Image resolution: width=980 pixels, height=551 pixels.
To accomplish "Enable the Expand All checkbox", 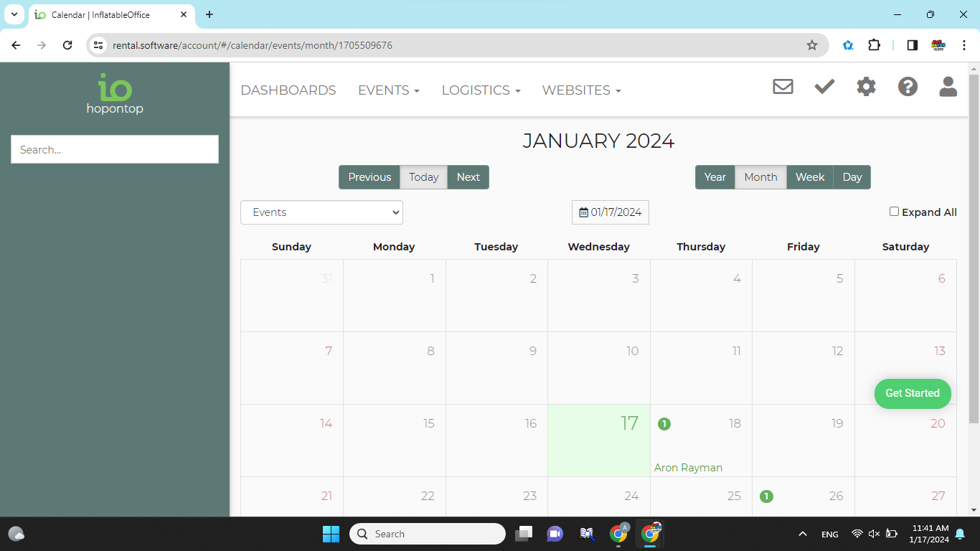I will point(894,212).
